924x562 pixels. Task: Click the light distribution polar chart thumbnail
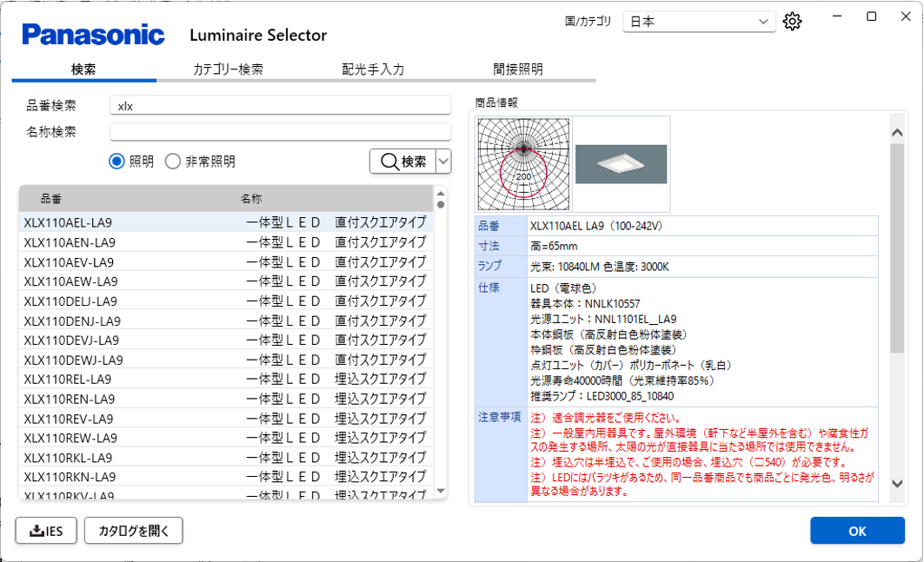tap(523, 163)
